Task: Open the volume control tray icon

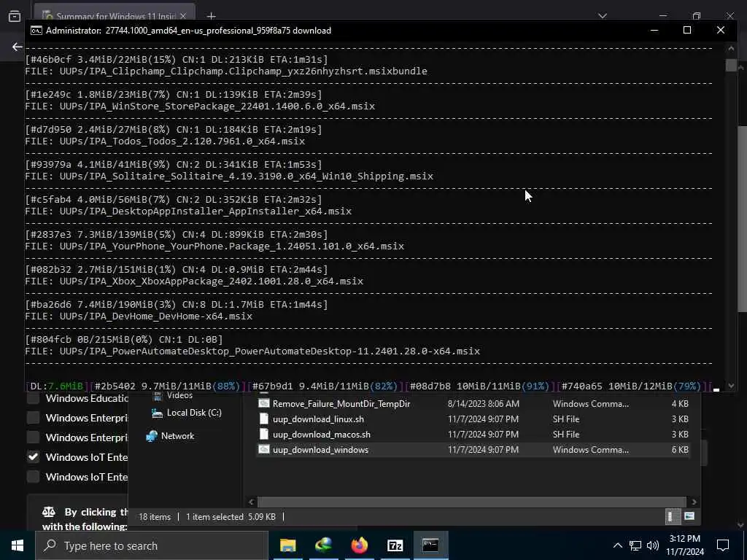Action: (653, 545)
